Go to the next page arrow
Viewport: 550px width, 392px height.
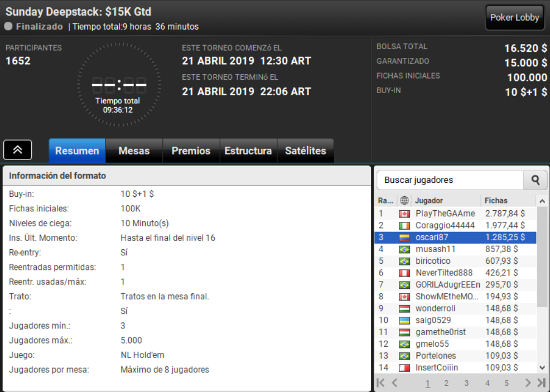528,383
